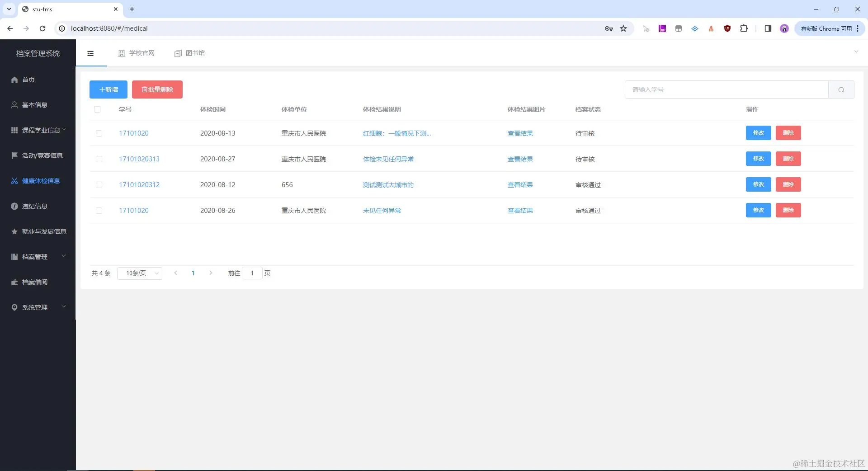This screenshot has height=471, width=868.
Task: Open the password key icon in address bar
Action: click(609, 28)
